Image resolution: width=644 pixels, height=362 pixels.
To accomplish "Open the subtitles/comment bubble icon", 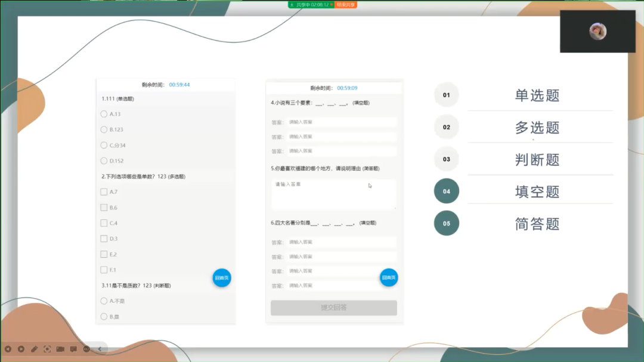I will [x=73, y=349].
